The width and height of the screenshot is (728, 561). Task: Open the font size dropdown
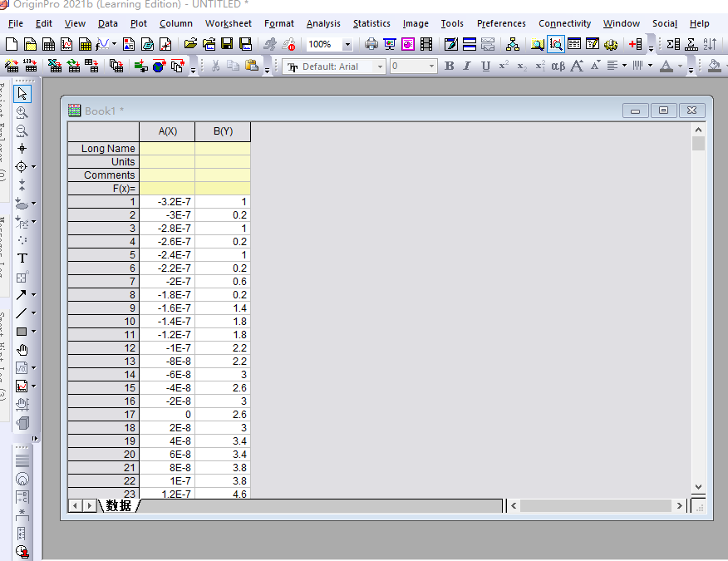431,66
